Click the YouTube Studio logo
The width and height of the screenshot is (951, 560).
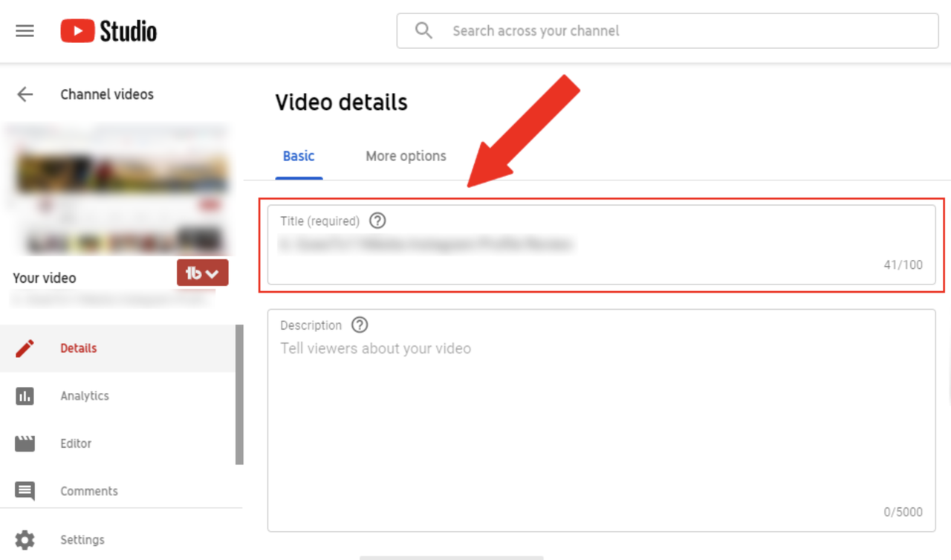(108, 30)
